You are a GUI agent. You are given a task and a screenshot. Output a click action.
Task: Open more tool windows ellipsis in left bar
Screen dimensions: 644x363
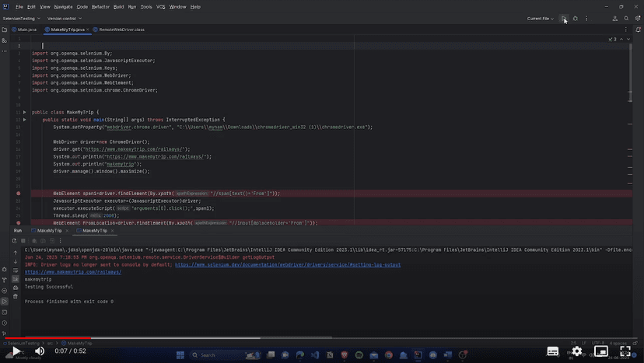coord(5,51)
